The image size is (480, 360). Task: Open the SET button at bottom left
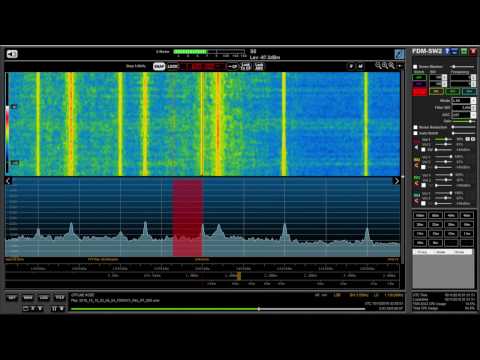click(x=12, y=298)
